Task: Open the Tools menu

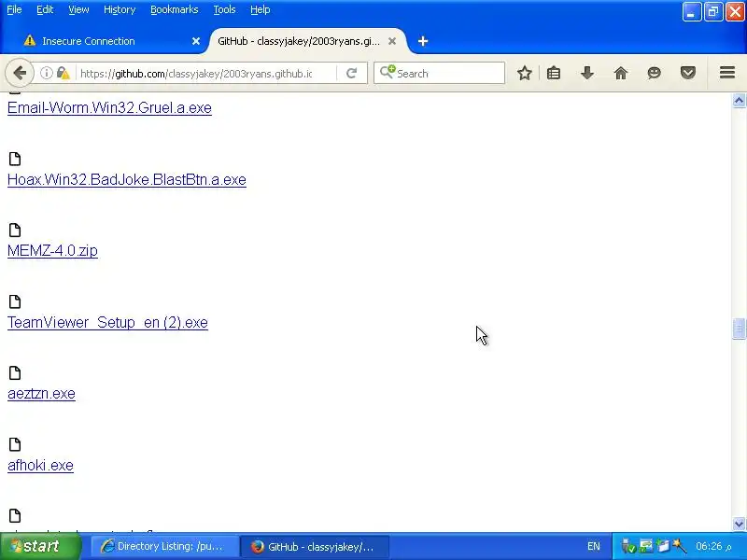Action: (224, 9)
